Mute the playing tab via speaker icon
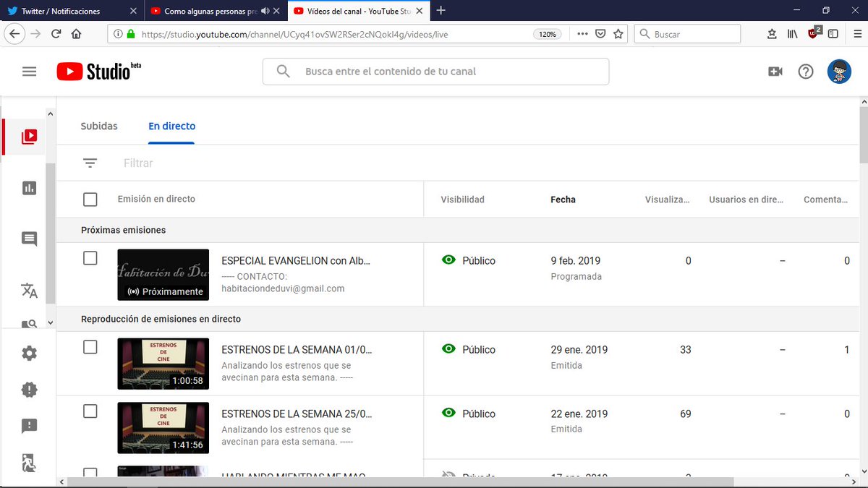This screenshot has height=488, width=868. [265, 11]
